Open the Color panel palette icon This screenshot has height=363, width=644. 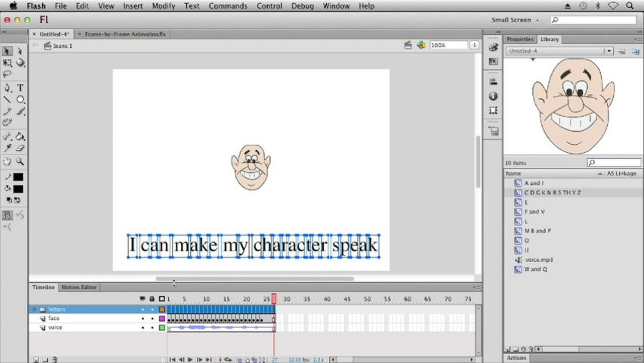[493, 47]
